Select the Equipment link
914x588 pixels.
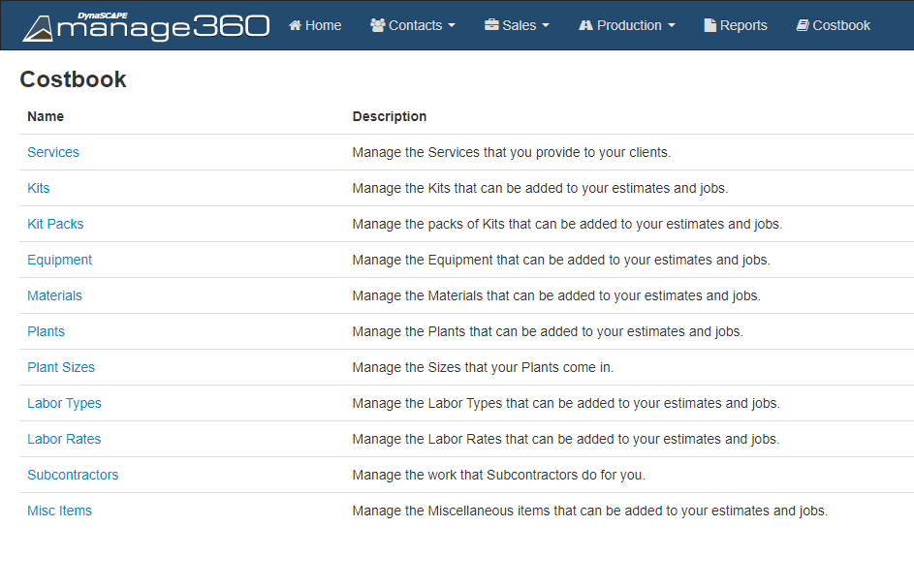point(60,260)
